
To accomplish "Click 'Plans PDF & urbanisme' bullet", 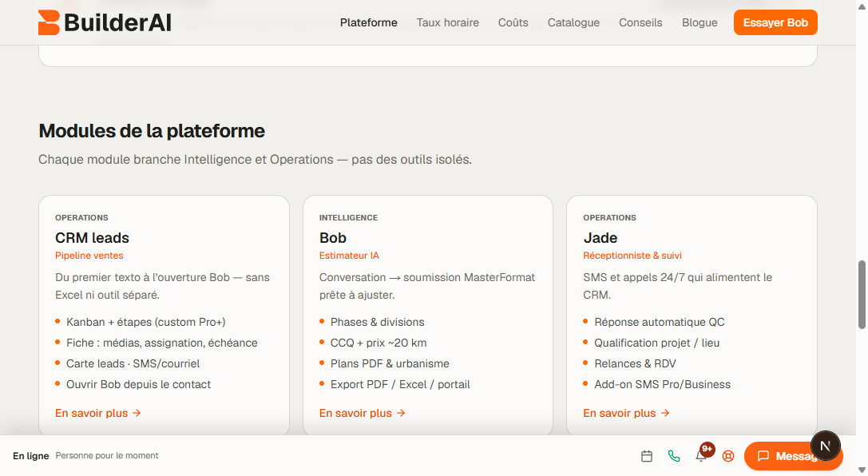I will 390,363.
